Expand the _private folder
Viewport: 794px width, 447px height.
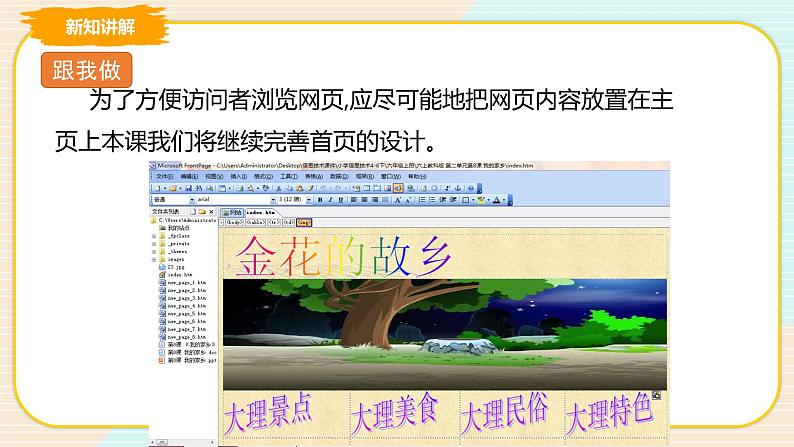(154, 243)
